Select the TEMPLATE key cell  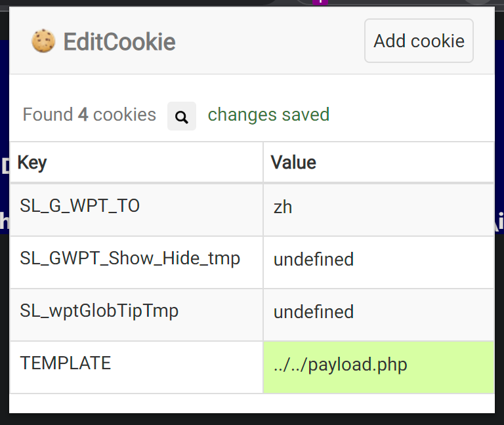136,367
